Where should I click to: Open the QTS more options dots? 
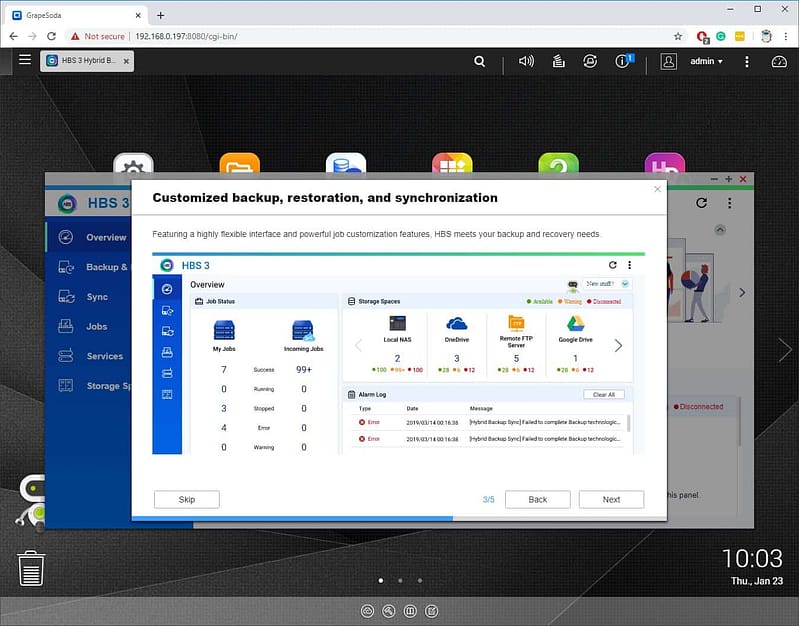tap(747, 62)
